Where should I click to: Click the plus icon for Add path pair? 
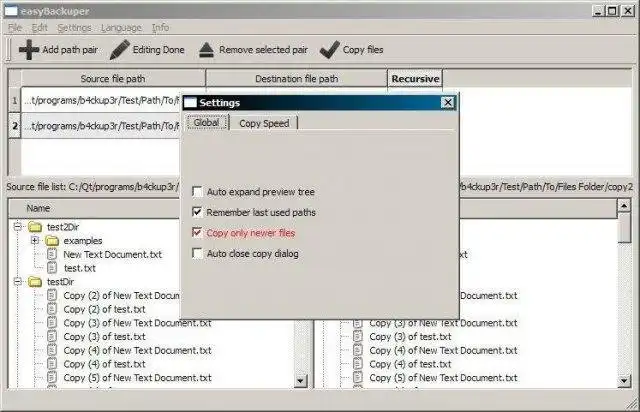pos(29,50)
